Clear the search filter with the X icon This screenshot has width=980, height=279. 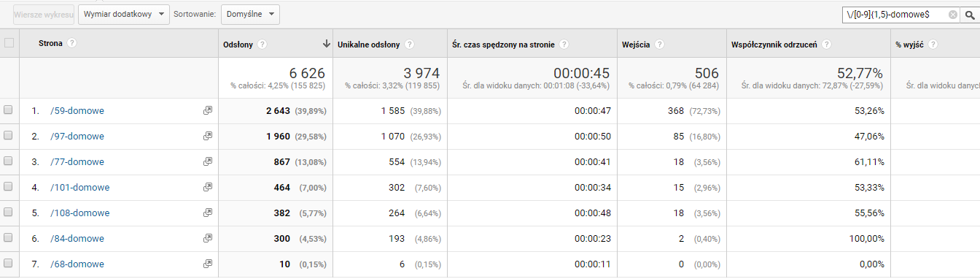pos(953,15)
